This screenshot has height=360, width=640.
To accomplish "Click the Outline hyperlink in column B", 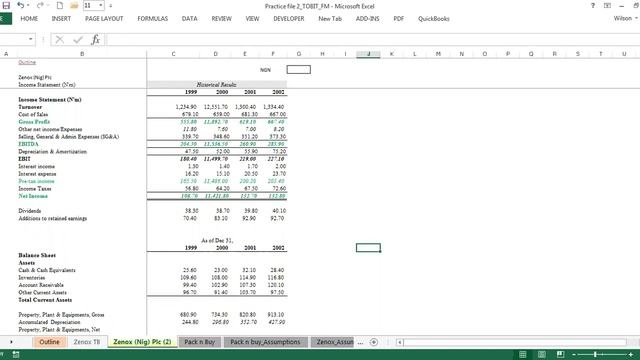I will click(27, 62).
